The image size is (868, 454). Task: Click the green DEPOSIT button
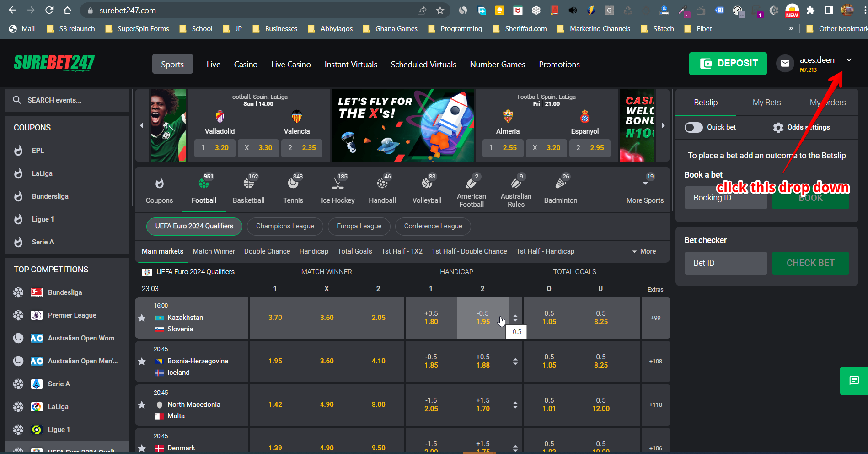point(728,64)
